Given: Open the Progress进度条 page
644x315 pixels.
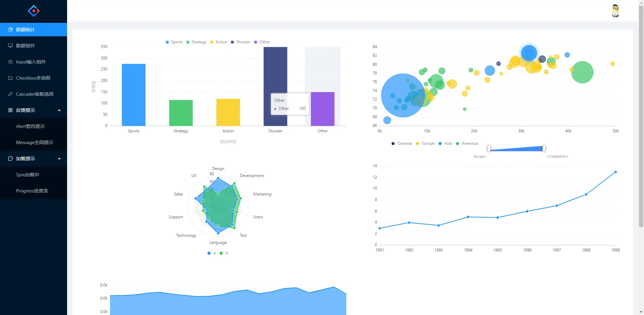Looking at the screenshot, I should [x=32, y=191].
